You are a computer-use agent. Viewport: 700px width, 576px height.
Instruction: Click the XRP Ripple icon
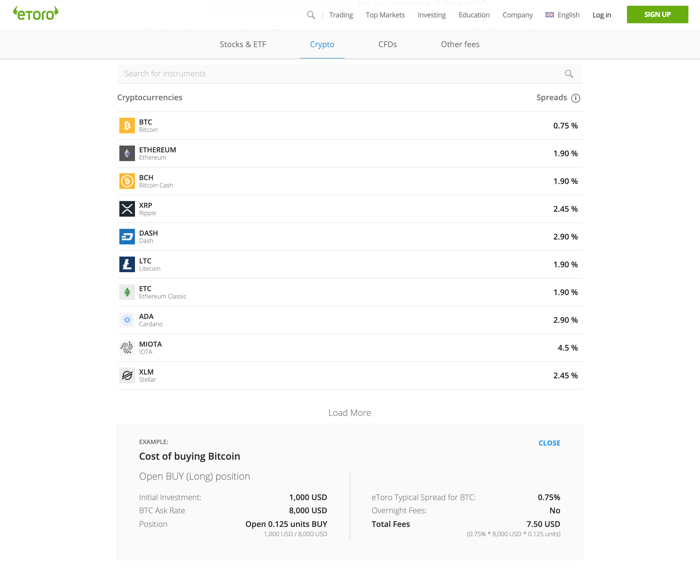click(127, 209)
